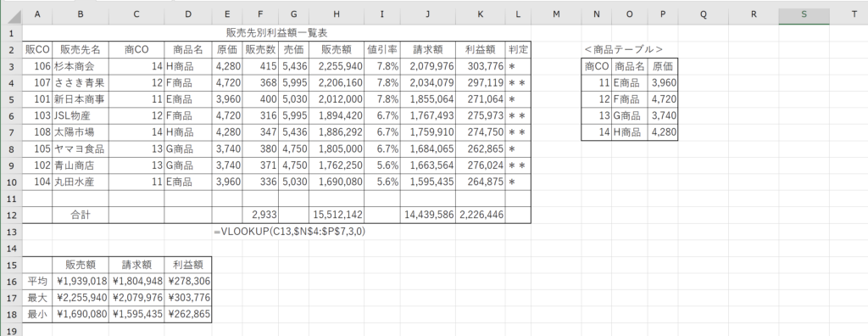The image size is (868, 336).
Task: Click the 値引率 header cell
Action: tap(382, 49)
